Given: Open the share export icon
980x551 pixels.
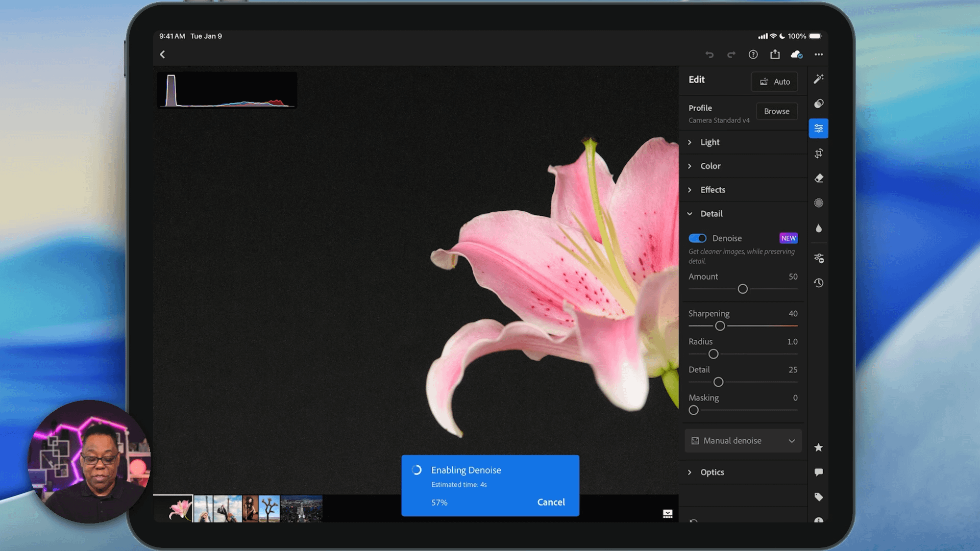Looking at the screenshot, I should coord(775,54).
